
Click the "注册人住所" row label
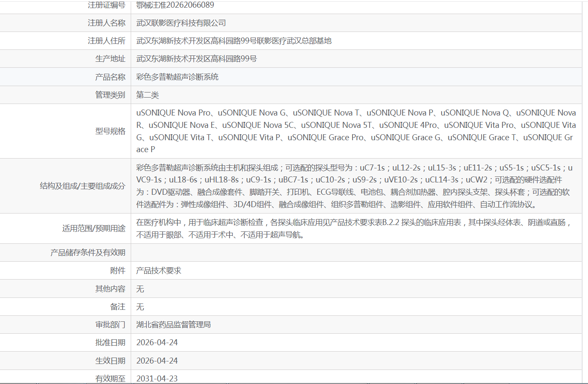[x=106, y=41]
